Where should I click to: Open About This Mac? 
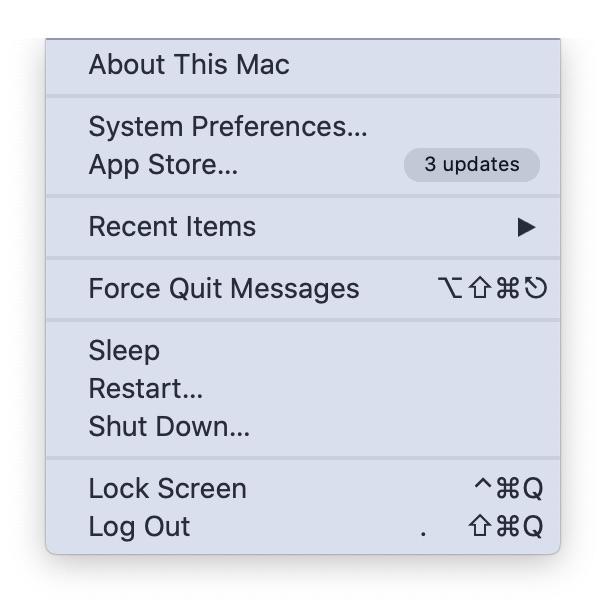point(189,65)
